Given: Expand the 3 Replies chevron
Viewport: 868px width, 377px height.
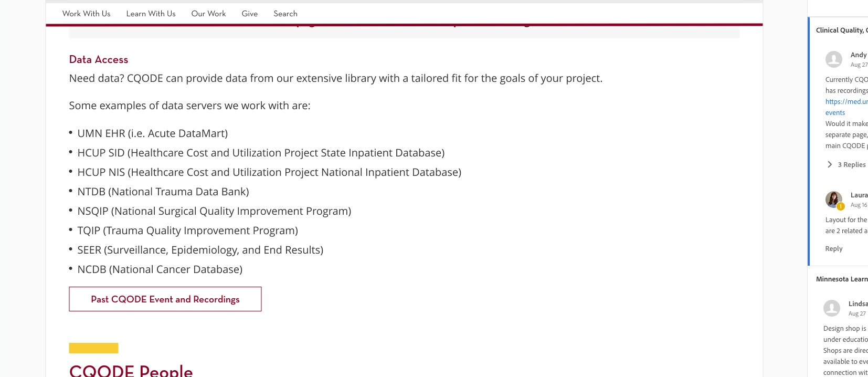Looking at the screenshot, I should (x=830, y=164).
